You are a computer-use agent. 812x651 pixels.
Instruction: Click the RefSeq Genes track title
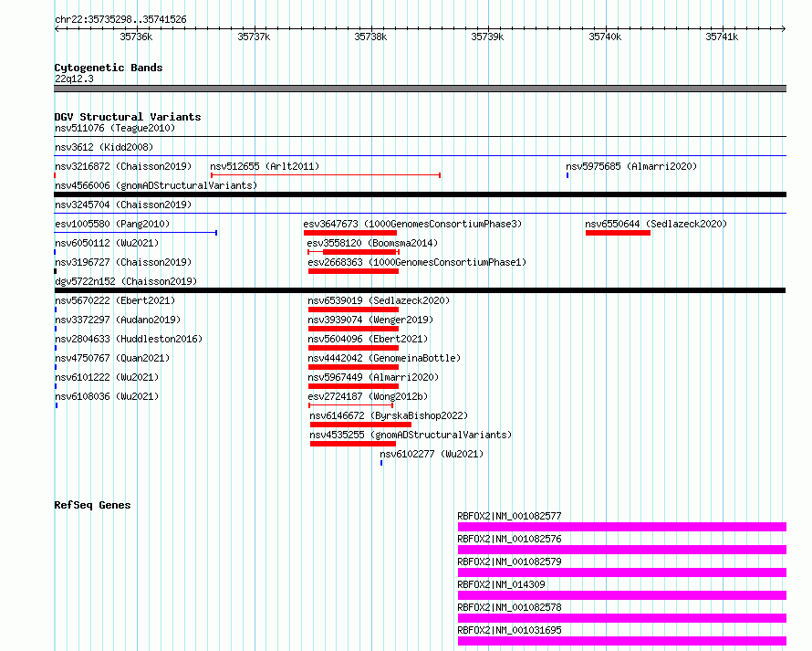tap(92, 505)
